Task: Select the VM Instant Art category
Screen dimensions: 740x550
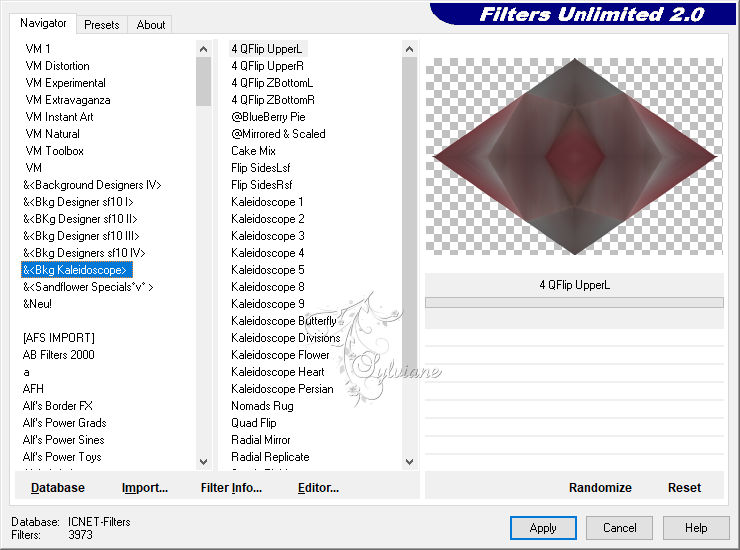Action: click(59, 117)
